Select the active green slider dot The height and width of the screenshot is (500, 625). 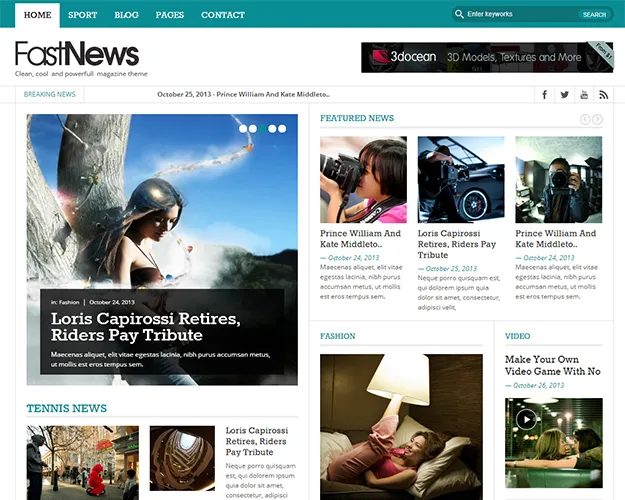(262, 129)
